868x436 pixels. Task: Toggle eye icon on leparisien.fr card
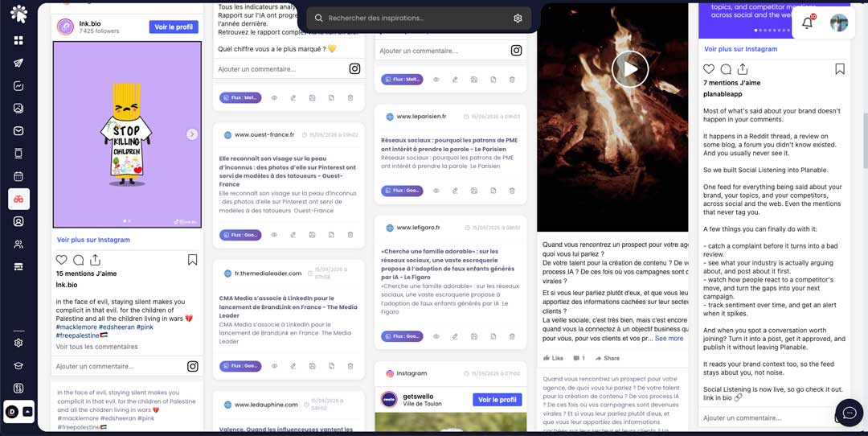pyautogui.click(x=436, y=191)
